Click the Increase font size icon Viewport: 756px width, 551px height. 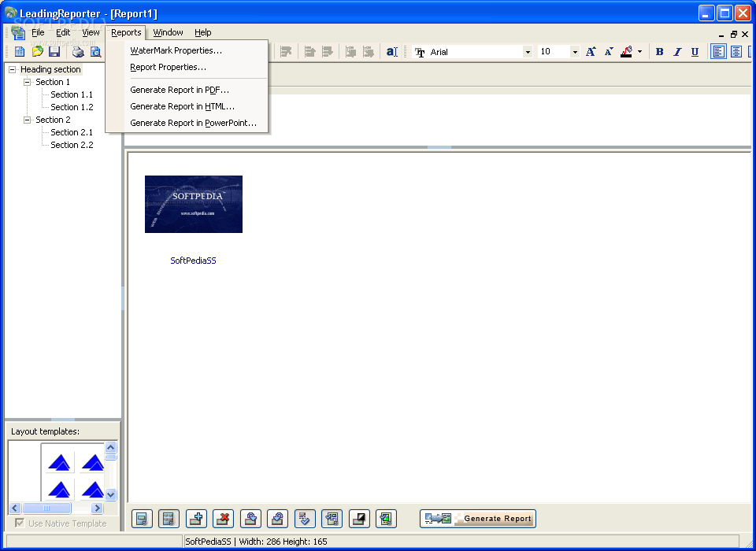pos(591,52)
